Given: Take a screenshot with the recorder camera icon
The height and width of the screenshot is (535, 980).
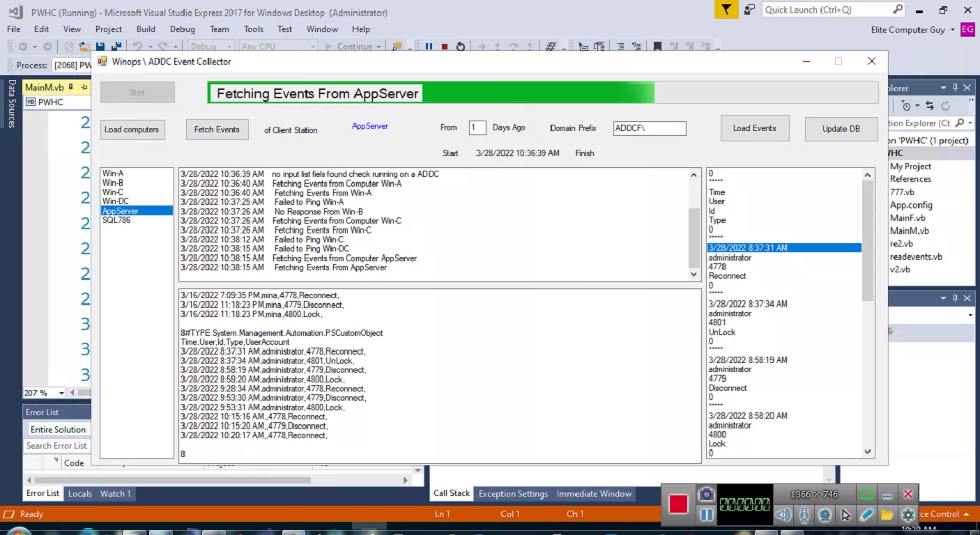Looking at the screenshot, I should tap(706, 494).
